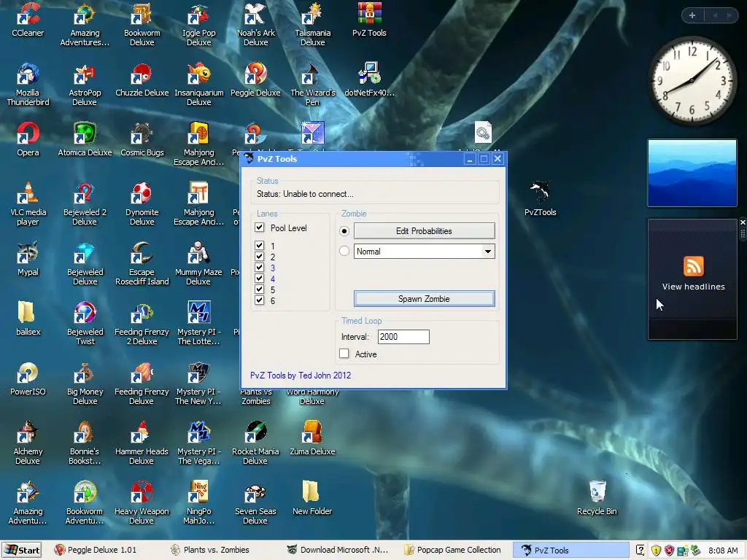This screenshot has height=560, width=747.
Task: Launch PowerISO desktop shortcut
Action: [x=28, y=378]
